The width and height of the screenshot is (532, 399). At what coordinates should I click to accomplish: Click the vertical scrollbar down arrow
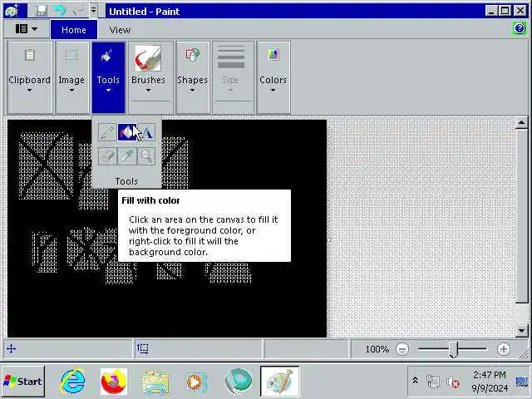(x=522, y=330)
